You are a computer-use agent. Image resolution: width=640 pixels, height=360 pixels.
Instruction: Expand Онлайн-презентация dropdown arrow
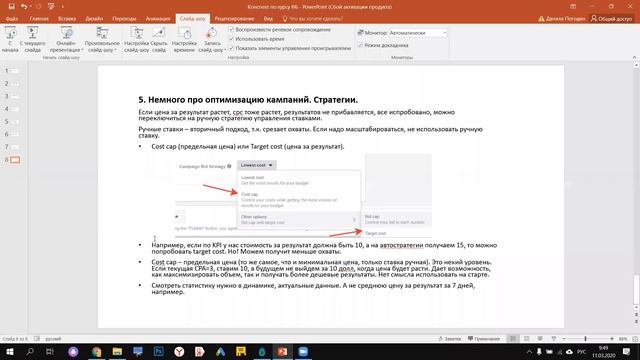[82, 50]
